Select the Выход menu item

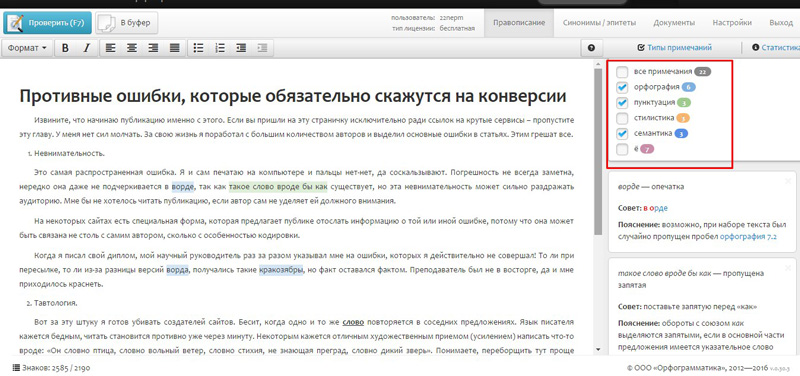[x=781, y=23]
